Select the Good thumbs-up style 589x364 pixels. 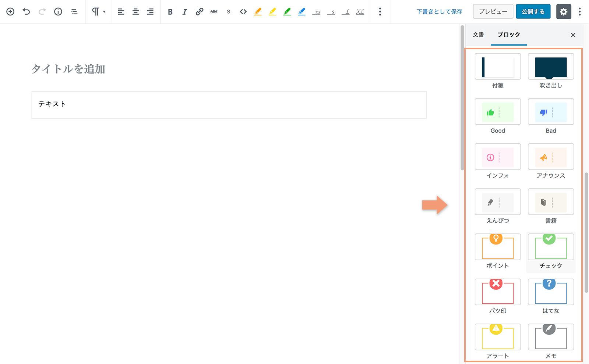click(498, 116)
